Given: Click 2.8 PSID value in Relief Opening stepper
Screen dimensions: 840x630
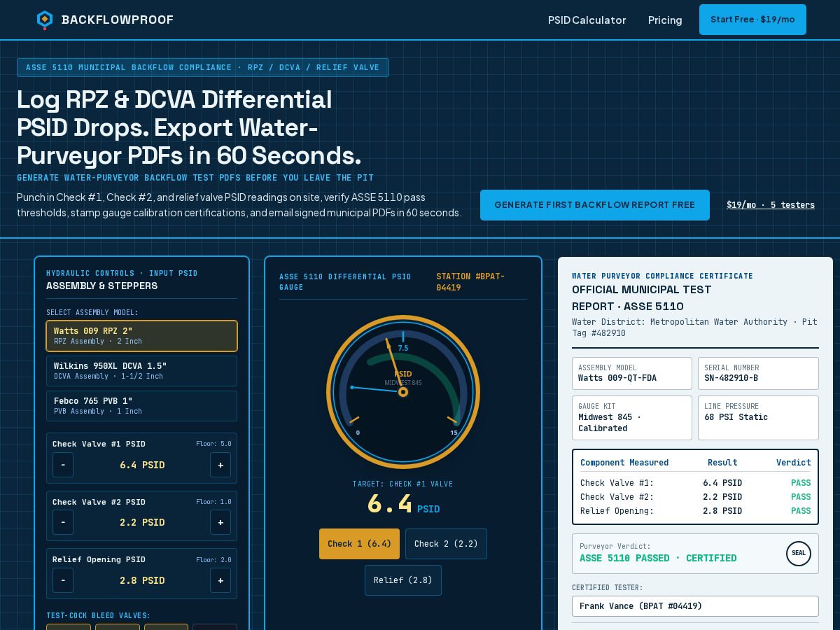Looking at the screenshot, I should pos(142,580).
